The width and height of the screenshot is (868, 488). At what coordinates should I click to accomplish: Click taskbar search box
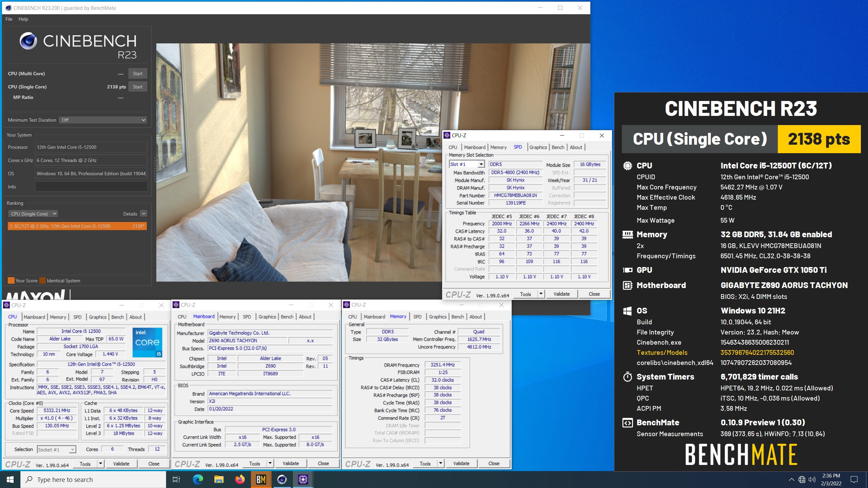[x=93, y=480]
